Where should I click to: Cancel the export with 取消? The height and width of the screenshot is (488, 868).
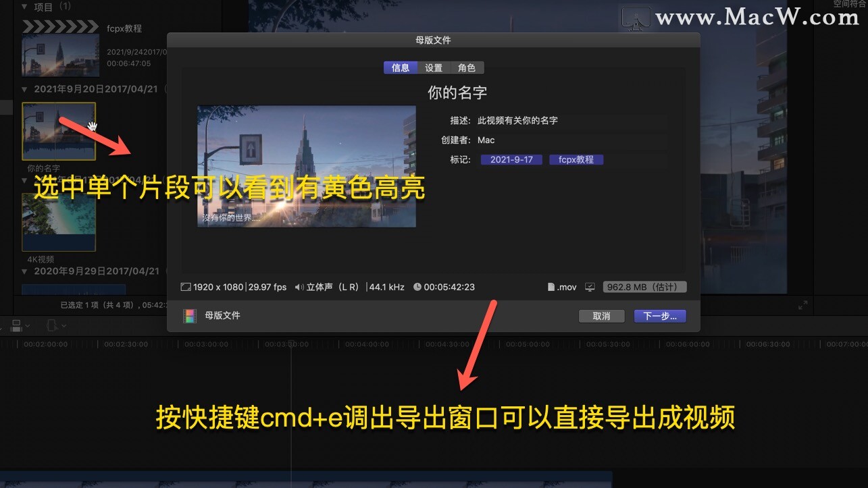[x=601, y=316]
